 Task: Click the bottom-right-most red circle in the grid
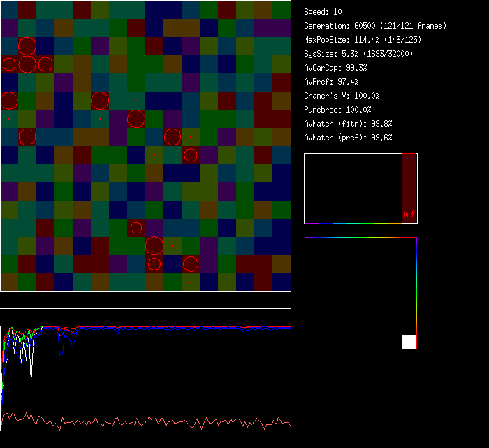click(x=191, y=264)
